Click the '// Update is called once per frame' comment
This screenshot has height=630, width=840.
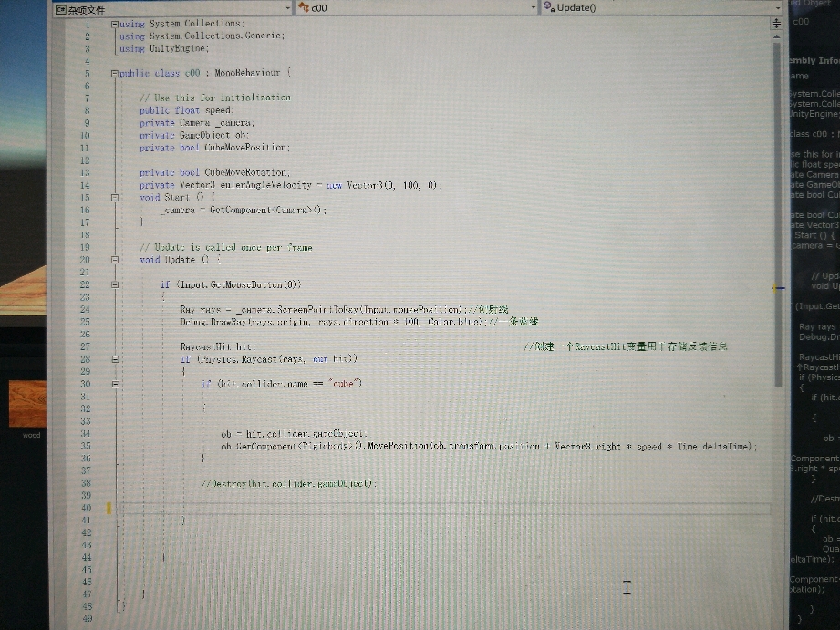click(x=225, y=247)
